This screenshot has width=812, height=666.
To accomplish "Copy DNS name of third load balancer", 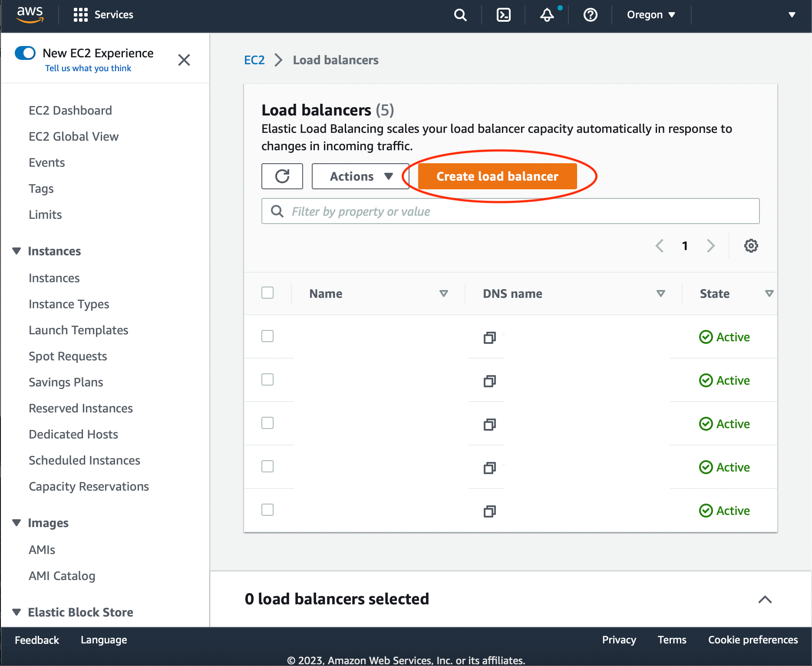I will [x=490, y=424].
